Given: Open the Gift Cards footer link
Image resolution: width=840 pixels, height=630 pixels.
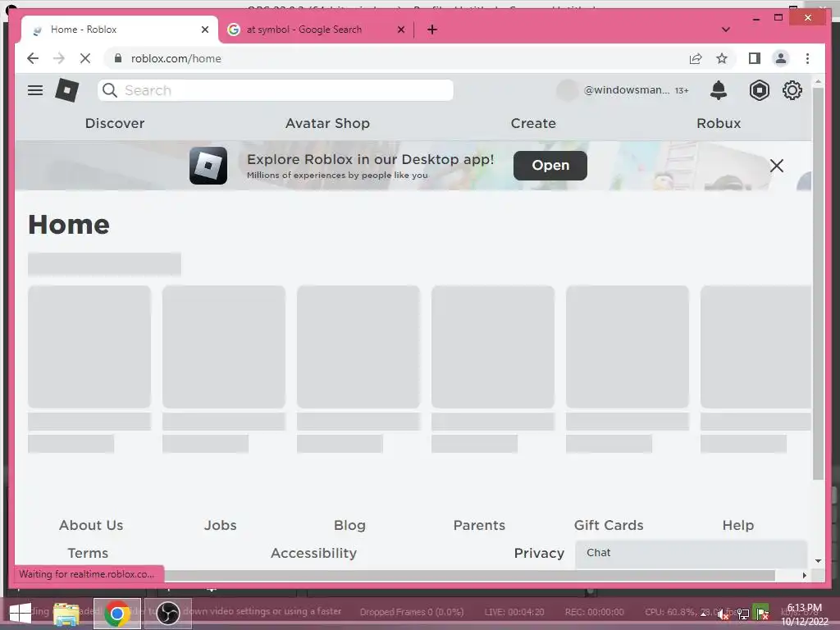Looking at the screenshot, I should point(609,525).
